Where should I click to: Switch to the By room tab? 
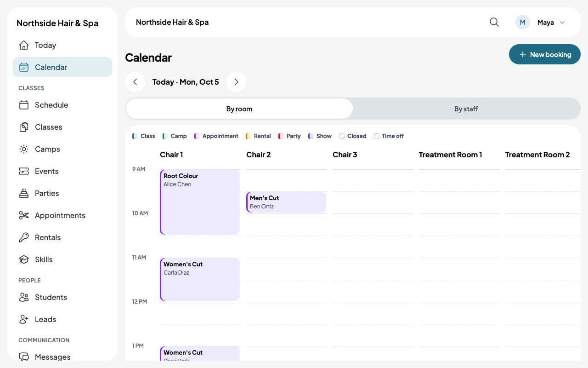pyautogui.click(x=239, y=109)
